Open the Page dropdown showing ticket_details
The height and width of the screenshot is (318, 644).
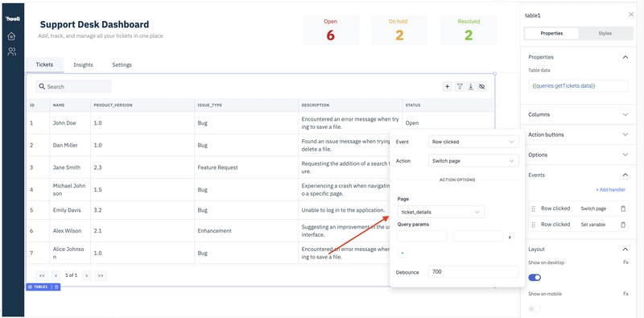tap(440, 212)
